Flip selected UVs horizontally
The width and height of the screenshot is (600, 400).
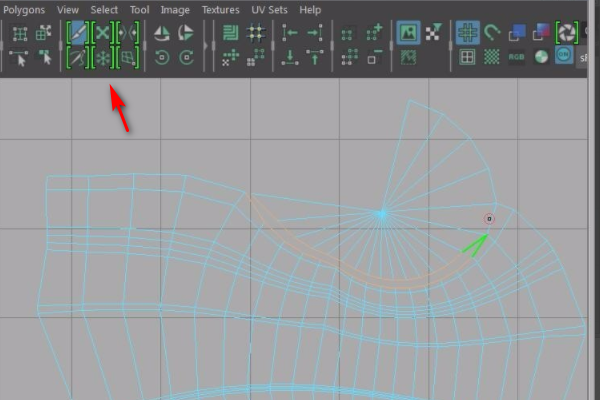(x=161, y=33)
